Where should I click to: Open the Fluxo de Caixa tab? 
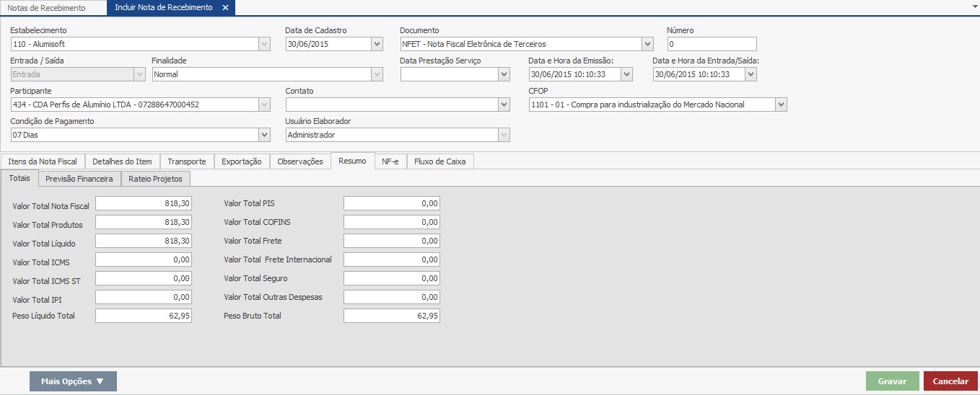pos(440,161)
